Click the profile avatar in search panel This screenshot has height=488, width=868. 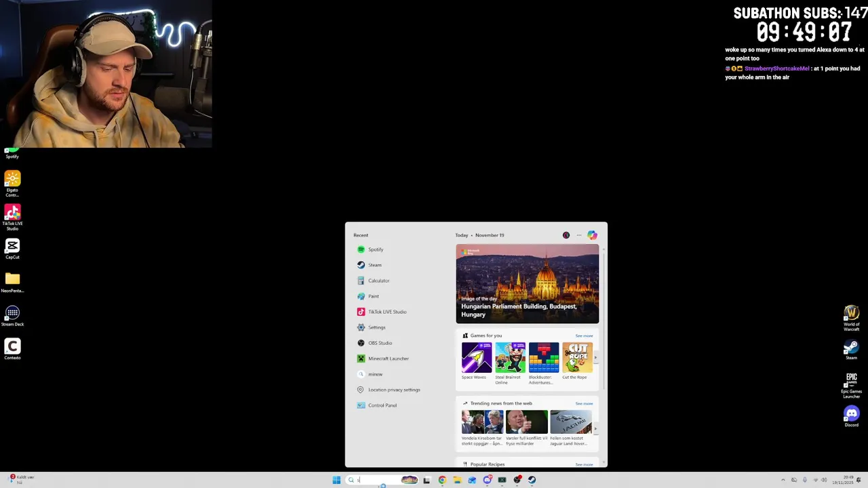click(566, 235)
